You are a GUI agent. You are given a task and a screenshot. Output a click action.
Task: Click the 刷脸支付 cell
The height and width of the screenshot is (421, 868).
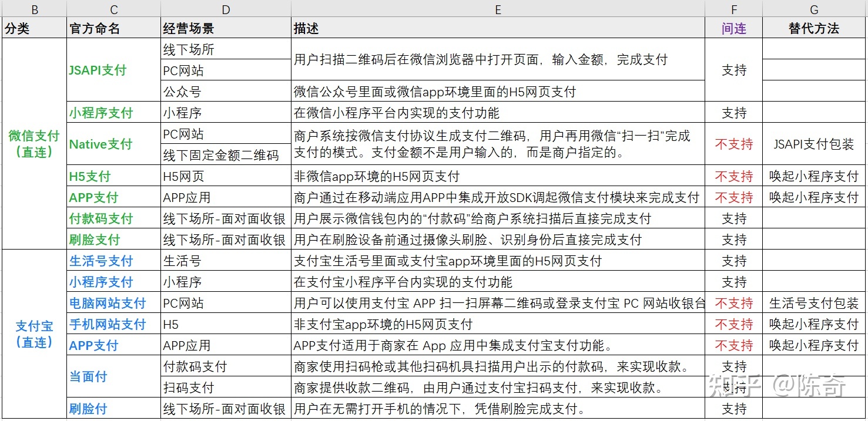(113, 240)
